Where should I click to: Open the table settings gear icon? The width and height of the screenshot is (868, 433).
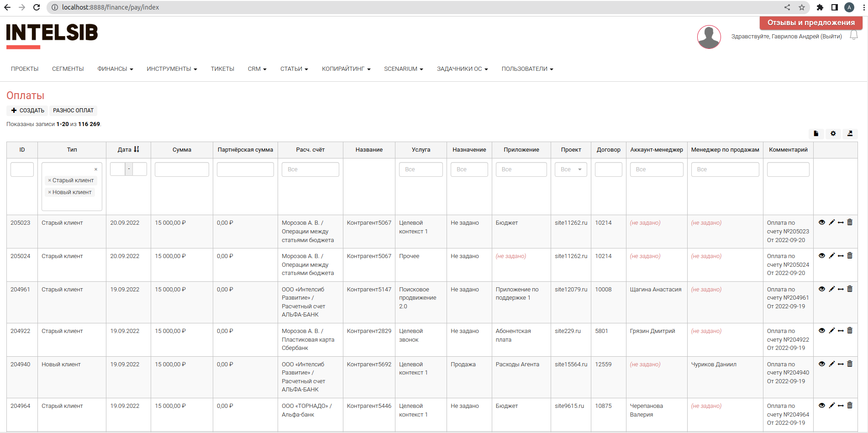click(x=833, y=133)
